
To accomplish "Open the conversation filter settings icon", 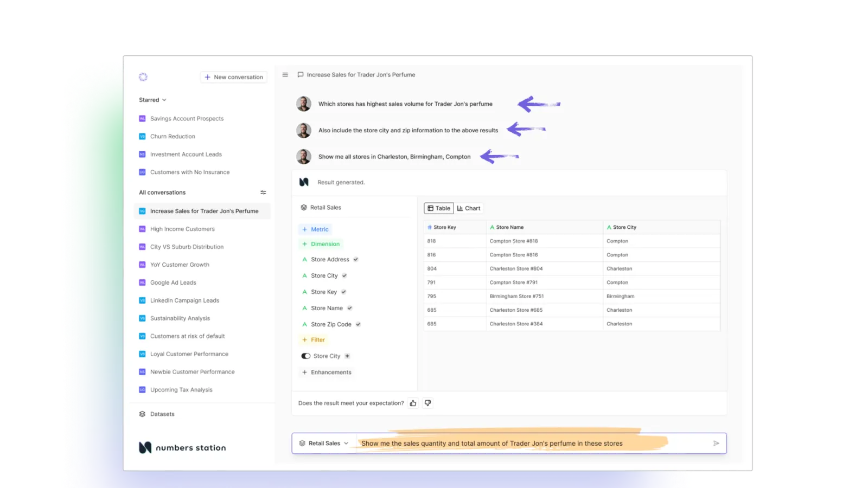I will click(263, 192).
